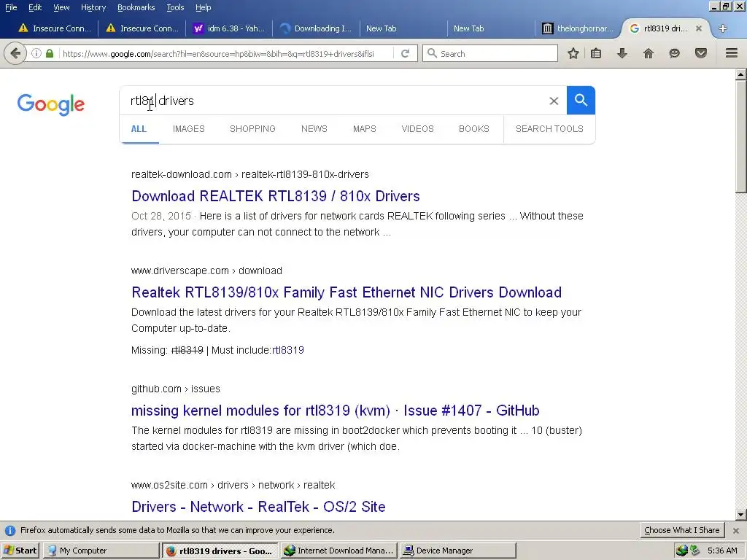Image resolution: width=747 pixels, height=560 pixels.
Task: Open the File menu
Action: (11, 7)
